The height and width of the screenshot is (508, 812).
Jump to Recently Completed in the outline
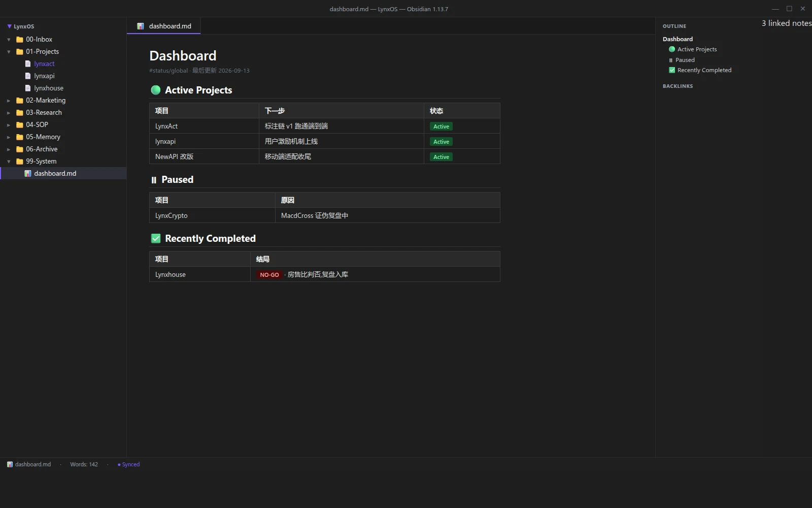point(704,70)
